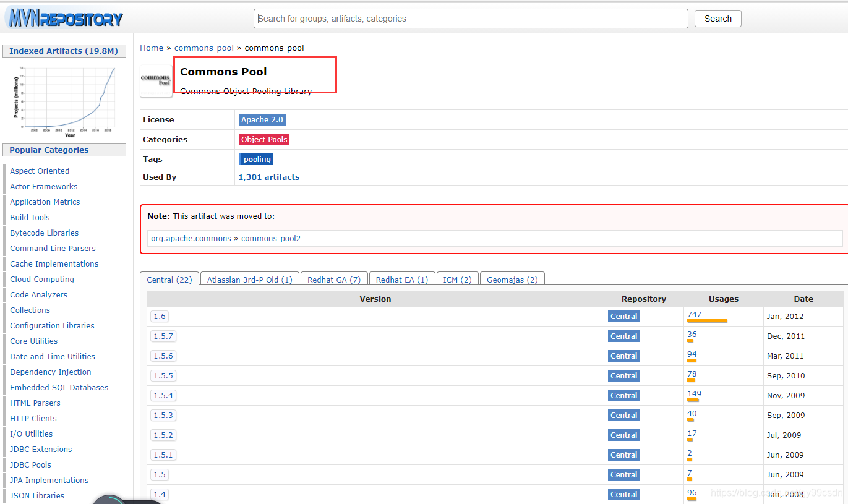Open version 1.5
Viewport: 848px width, 504px height.
(x=160, y=474)
